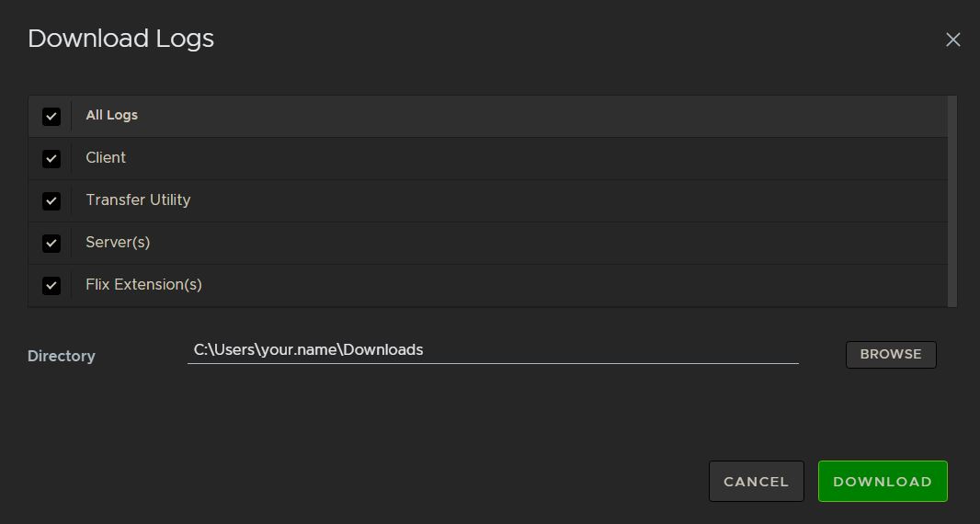Toggle the All Logs checkbox

click(51, 117)
